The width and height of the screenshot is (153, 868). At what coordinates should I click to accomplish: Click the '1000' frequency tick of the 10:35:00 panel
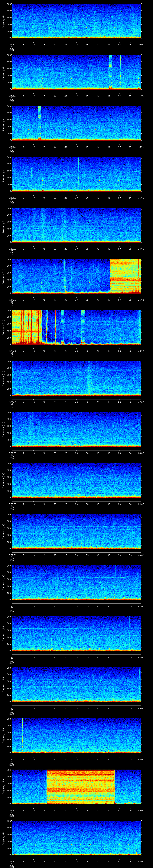click(8, 311)
